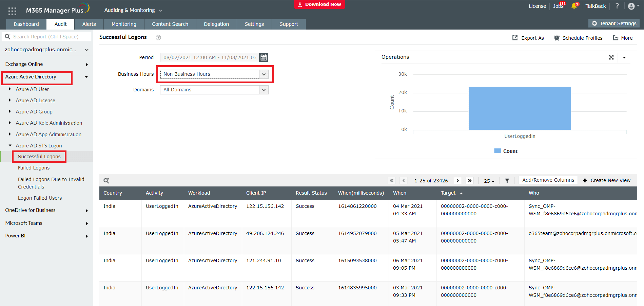Toggle the Count legend series in chart
The width and height of the screenshot is (644, 306).
pyautogui.click(x=506, y=151)
